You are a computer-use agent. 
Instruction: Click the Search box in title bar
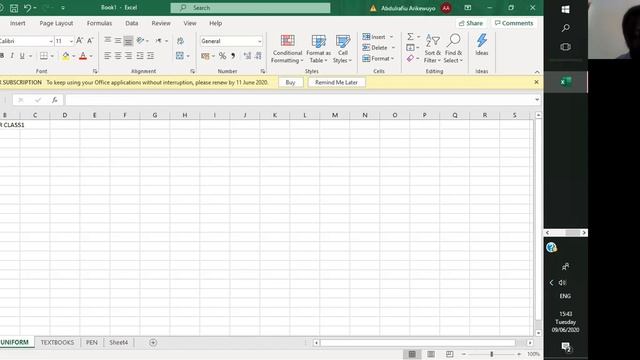pyautogui.click(x=250, y=8)
